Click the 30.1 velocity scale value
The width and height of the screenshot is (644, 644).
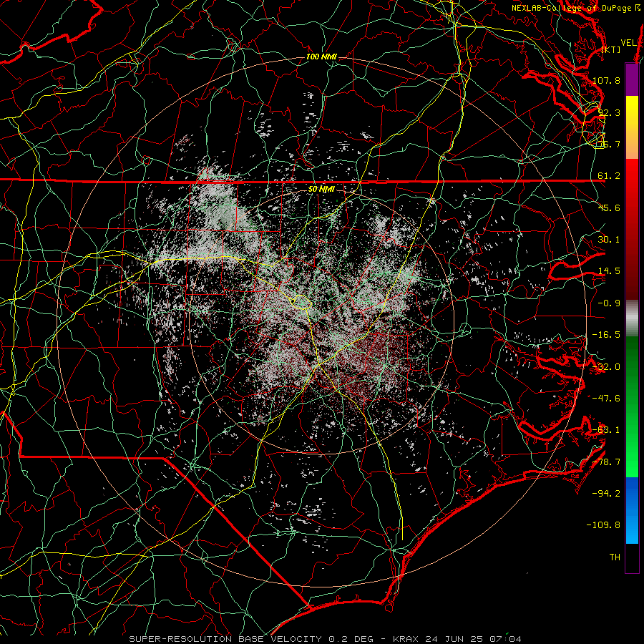click(x=609, y=239)
